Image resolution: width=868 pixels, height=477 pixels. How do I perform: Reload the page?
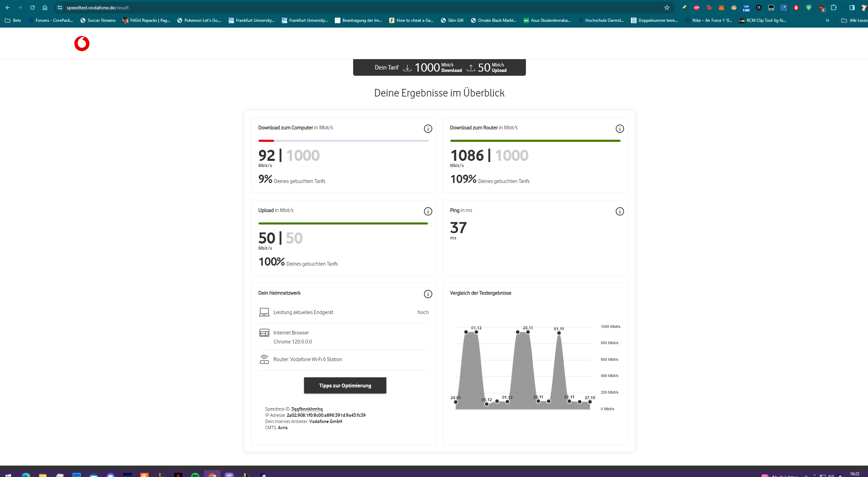pos(32,8)
